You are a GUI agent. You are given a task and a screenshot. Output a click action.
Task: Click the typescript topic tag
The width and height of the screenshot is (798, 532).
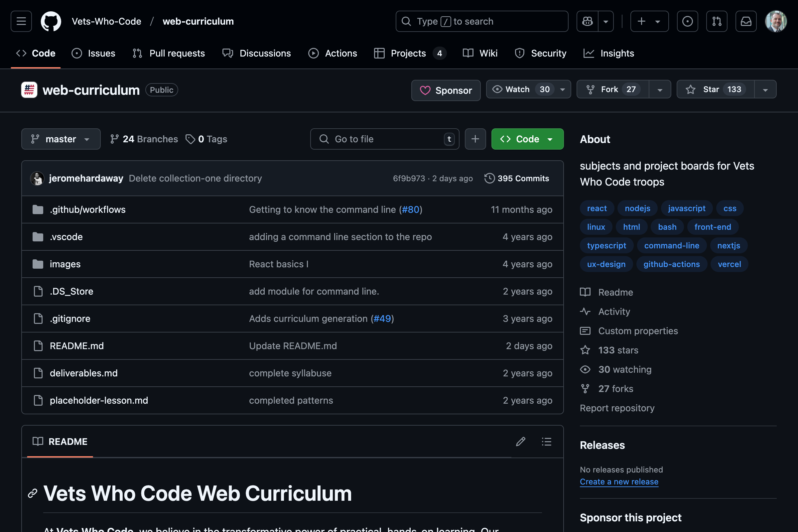click(606, 246)
